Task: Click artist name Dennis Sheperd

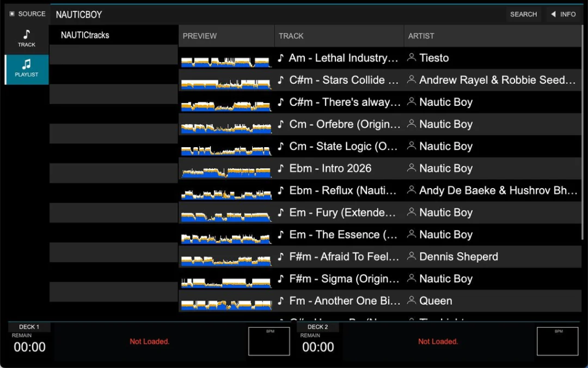Action: (x=459, y=256)
